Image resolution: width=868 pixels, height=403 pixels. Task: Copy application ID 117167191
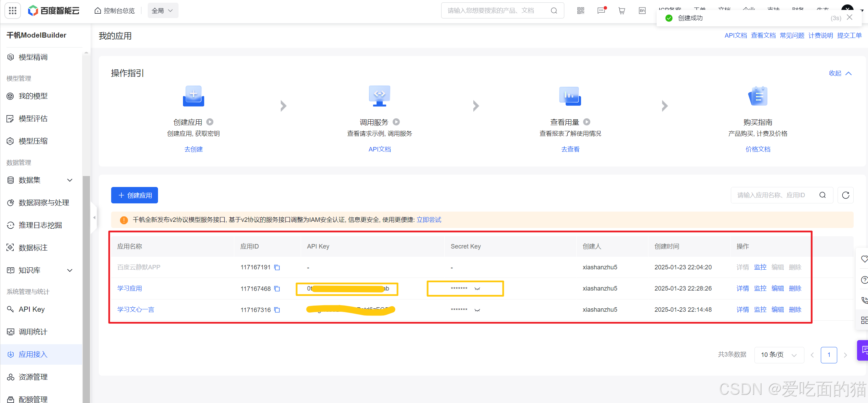pyautogui.click(x=277, y=267)
